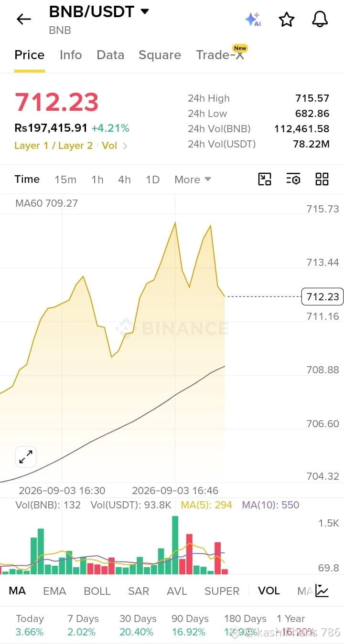This screenshot has height=644, width=344.
Task: Open the Trade-X tab
Action: tap(221, 54)
